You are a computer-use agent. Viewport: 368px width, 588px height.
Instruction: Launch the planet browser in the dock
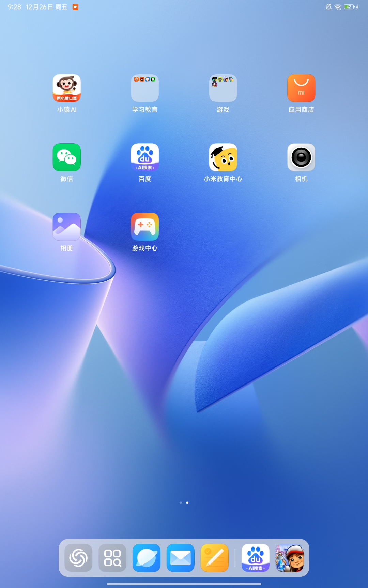147,558
